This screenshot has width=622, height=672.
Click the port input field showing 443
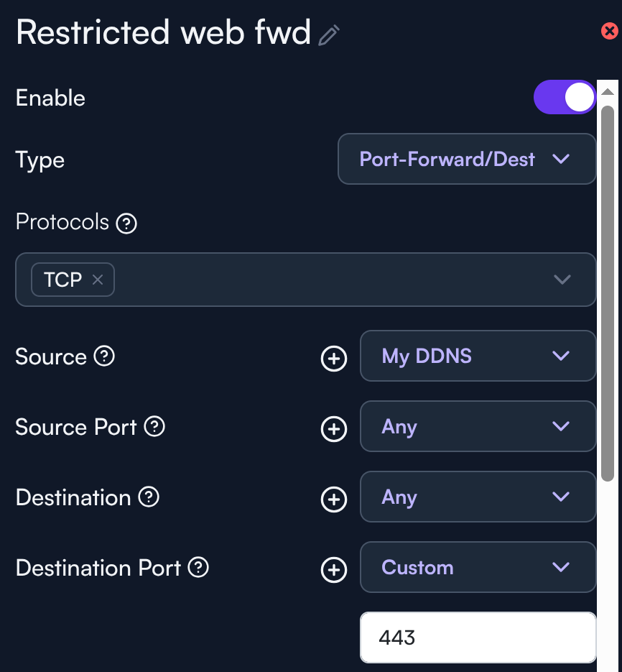click(x=478, y=638)
